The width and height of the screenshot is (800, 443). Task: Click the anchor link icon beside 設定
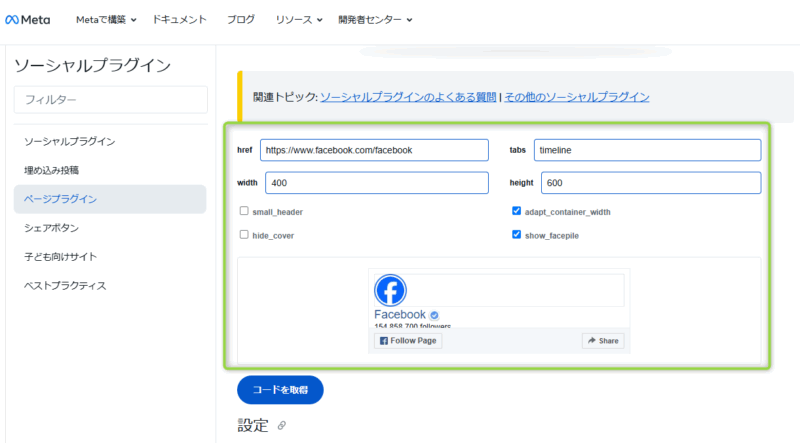pyautogui.click(x=282, y=425)
